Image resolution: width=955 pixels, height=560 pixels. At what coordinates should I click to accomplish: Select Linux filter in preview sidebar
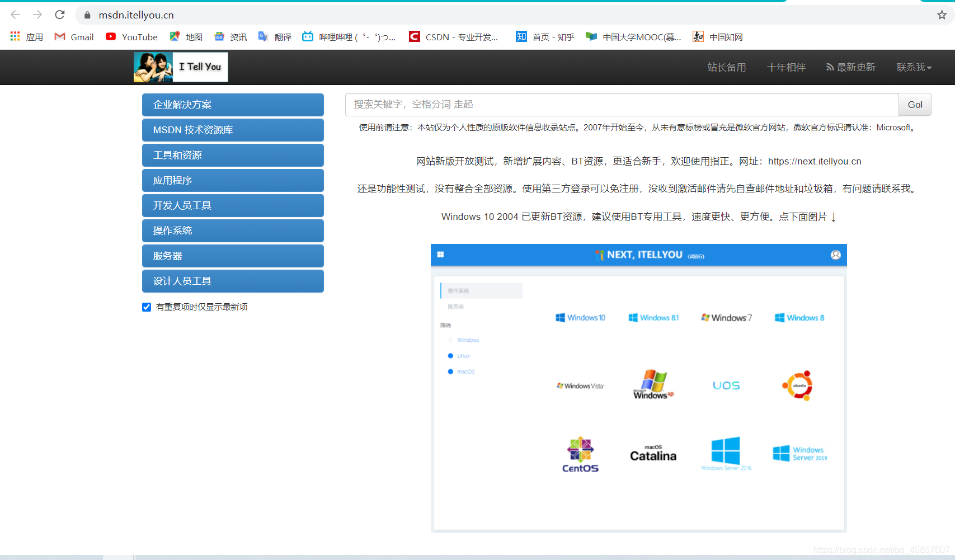459,356
